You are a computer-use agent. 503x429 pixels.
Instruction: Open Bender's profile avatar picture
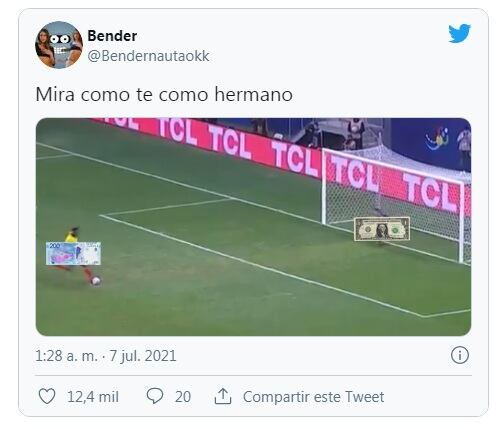[59, 45]
